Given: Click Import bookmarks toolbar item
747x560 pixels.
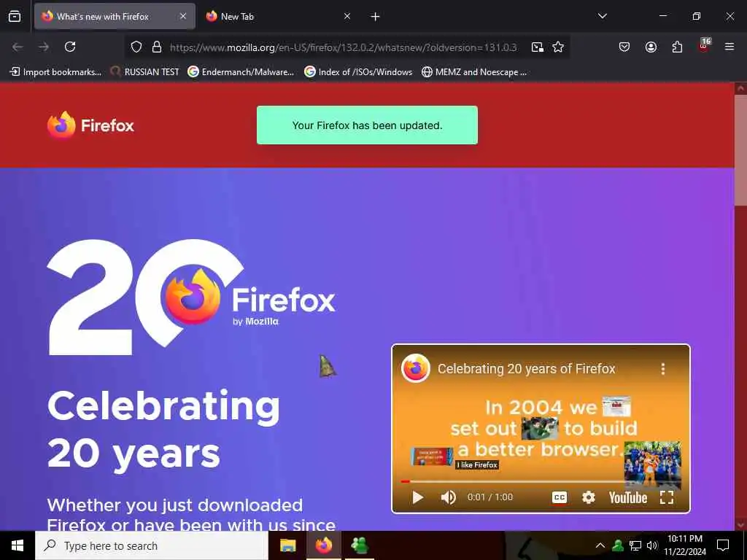Looking at the screenshot, I should [x=55, y=72].
